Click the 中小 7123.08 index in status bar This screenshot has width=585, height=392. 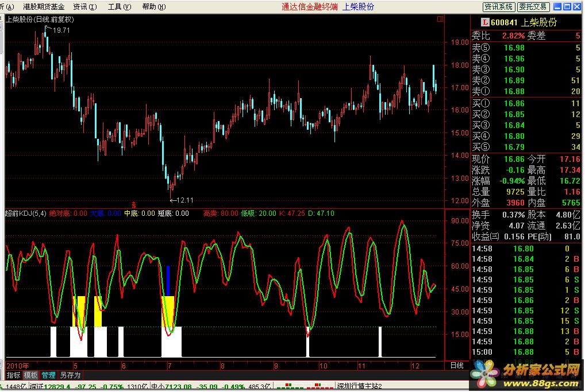171,387
